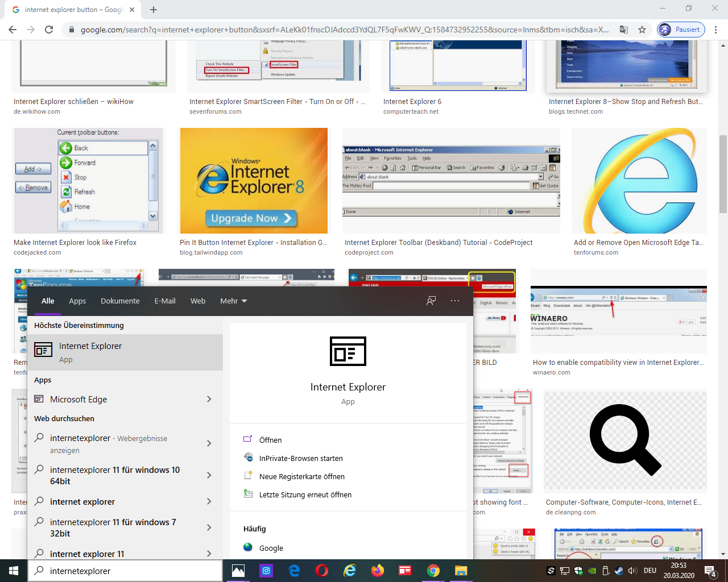This screenshot has height=582, width=728.
Task: Select the Alle search tab
Action: 48,301
